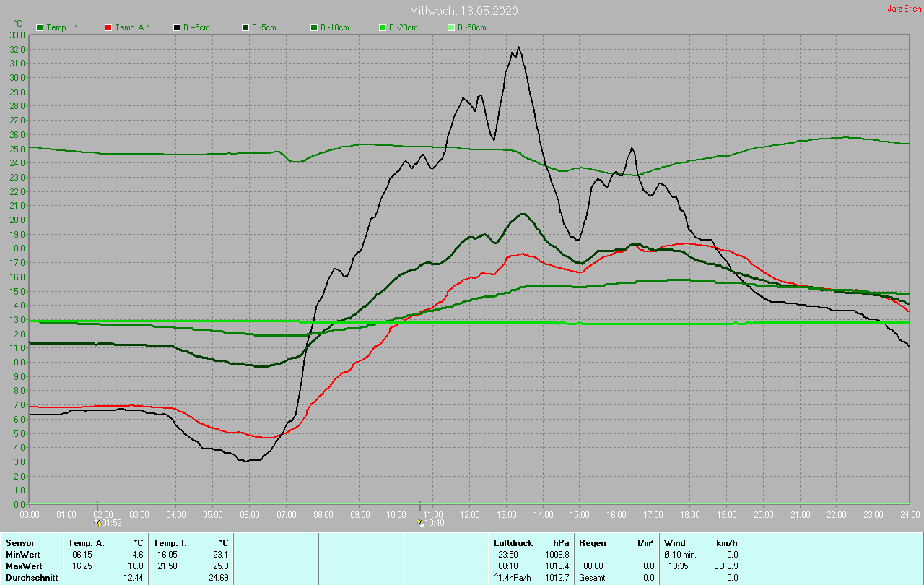The image size is (924, 585).
Task: Click the Jarz Erich link
Action: coord(904,9)
